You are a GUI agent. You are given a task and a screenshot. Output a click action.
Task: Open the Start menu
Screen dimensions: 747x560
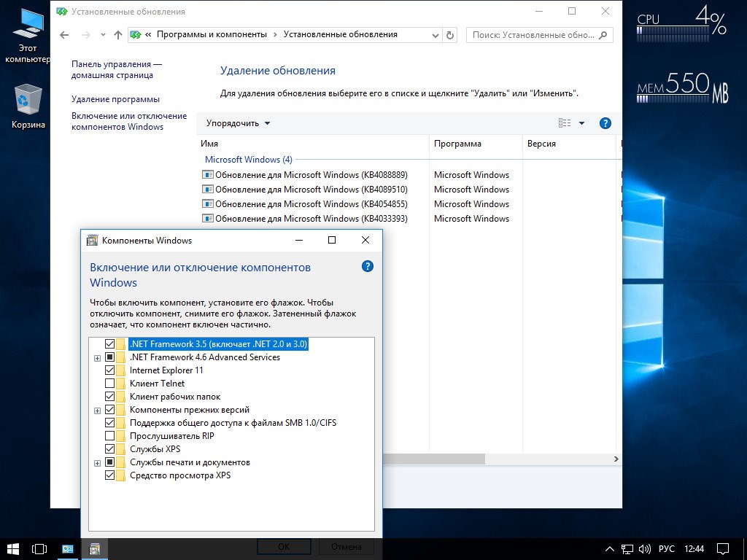13,548
